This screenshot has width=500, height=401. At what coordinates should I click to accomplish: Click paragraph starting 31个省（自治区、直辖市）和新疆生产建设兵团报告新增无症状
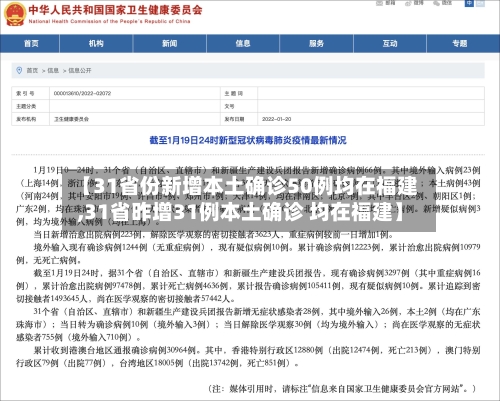pos(248,324)
